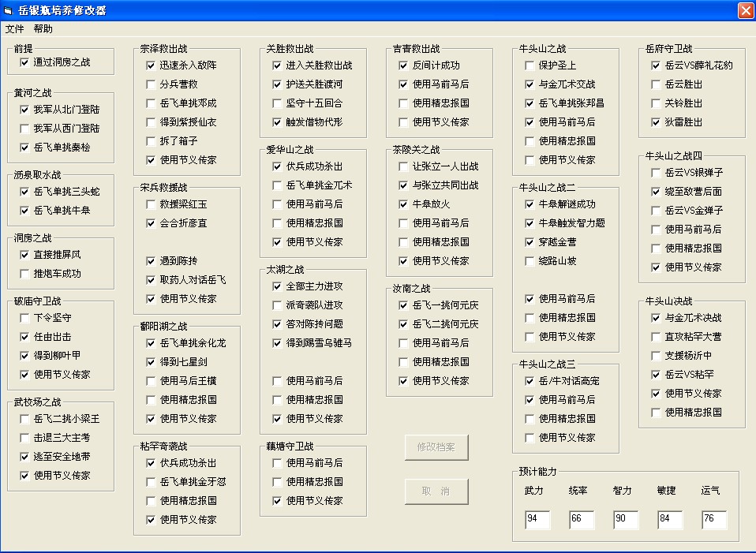Uncheck 狄雷胜出 option
Image resolution: width=756 pixels, height=553 pixels.
pos(656,122)
